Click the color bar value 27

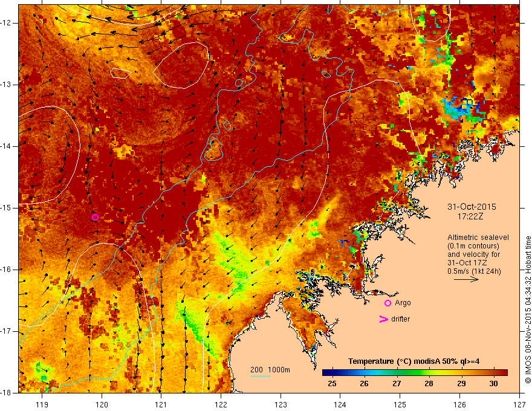[x=397, y=384]
